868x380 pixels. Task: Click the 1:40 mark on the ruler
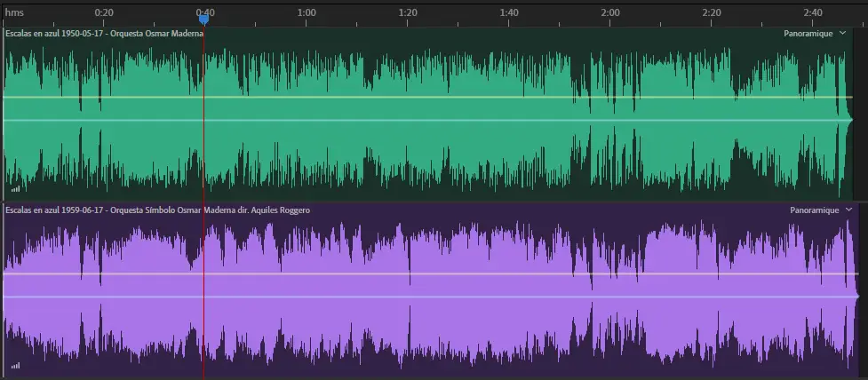509,12
